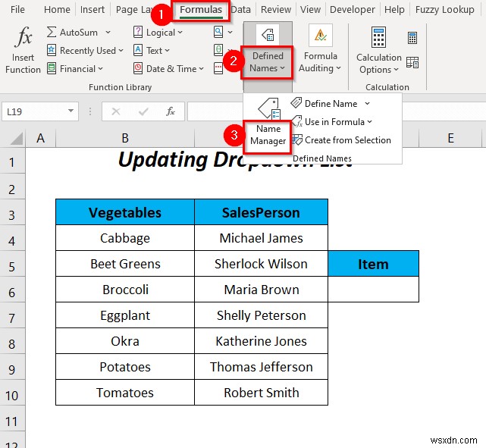486x448 pixels.
Task: Switch to the View tab
Action: click(310, 10)
